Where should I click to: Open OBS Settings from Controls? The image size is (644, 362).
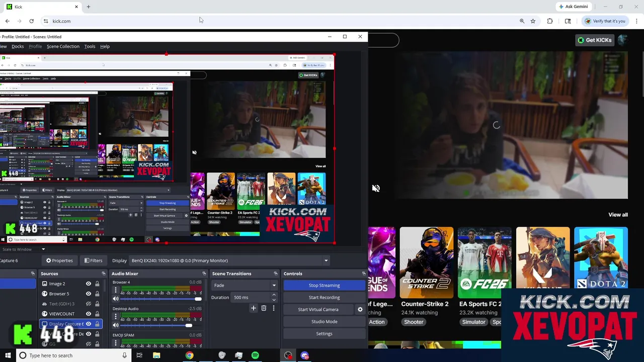324,334
